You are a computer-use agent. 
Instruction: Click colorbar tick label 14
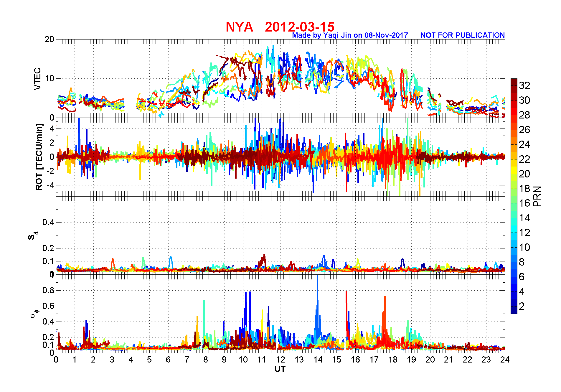[x=524, y=218]
